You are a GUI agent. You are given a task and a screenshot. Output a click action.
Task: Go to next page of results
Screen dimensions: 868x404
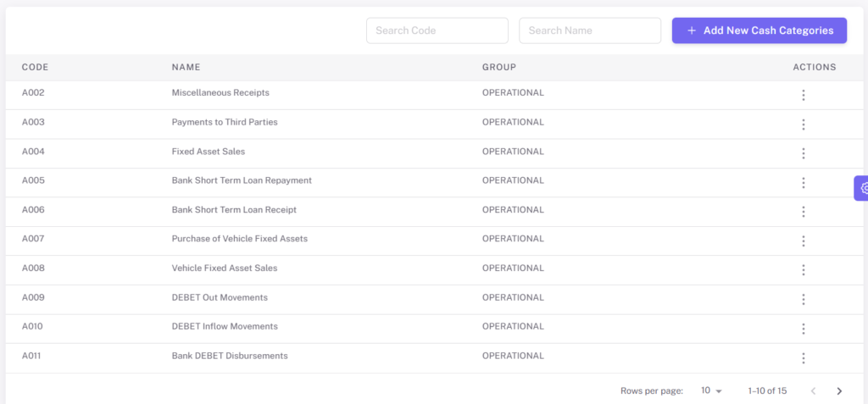(839, 390)
